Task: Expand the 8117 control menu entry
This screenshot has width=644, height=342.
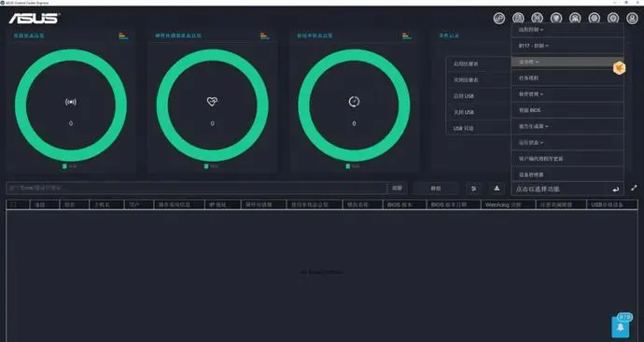Action: point(567,46)
